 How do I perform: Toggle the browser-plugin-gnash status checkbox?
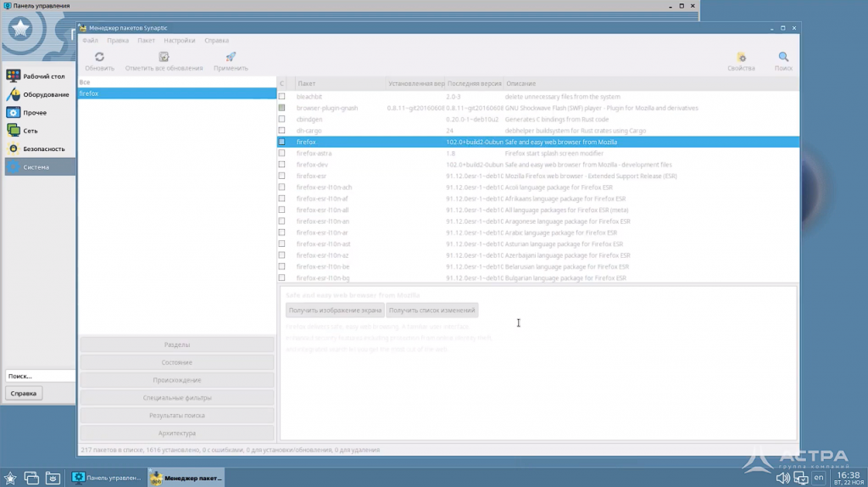pyautogui.click(x=281, y=108)
